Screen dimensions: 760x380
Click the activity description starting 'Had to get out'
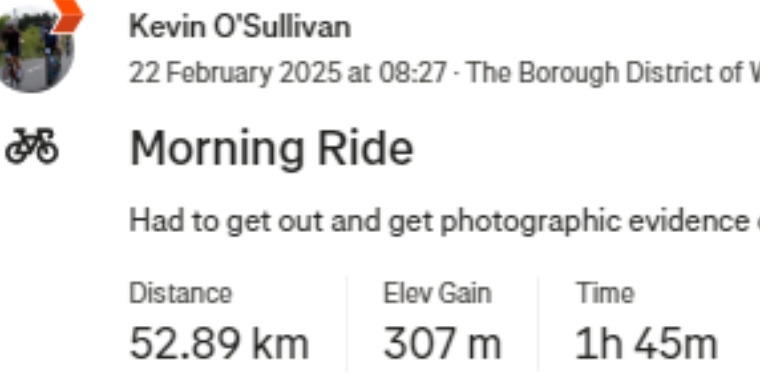coord(444,221)
